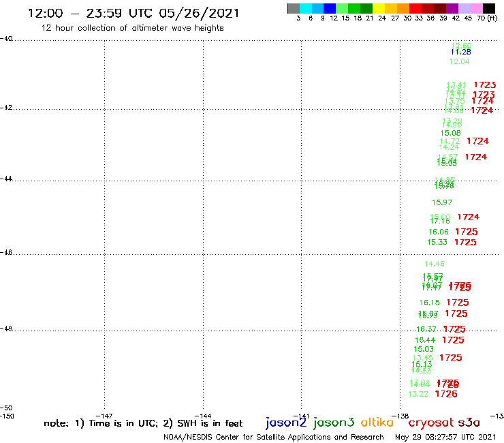Click the cryosat satellite label
504x443 pixels.
pyautogui.click(x=430, y=423)
